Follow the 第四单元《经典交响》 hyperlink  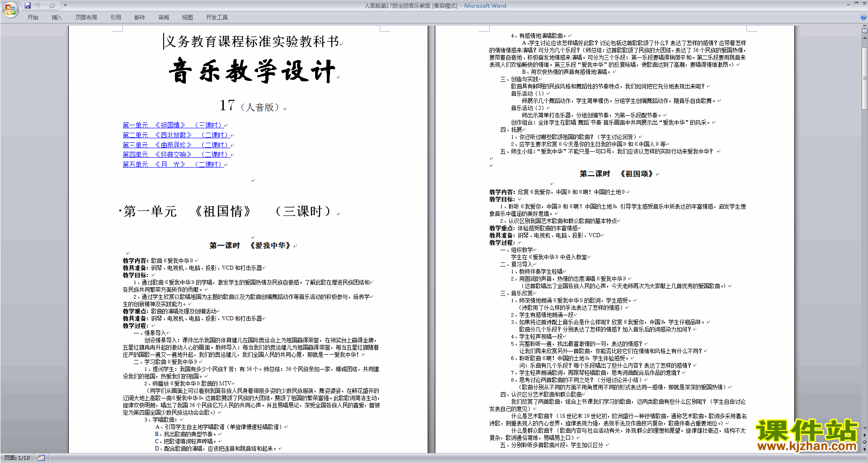176,154
